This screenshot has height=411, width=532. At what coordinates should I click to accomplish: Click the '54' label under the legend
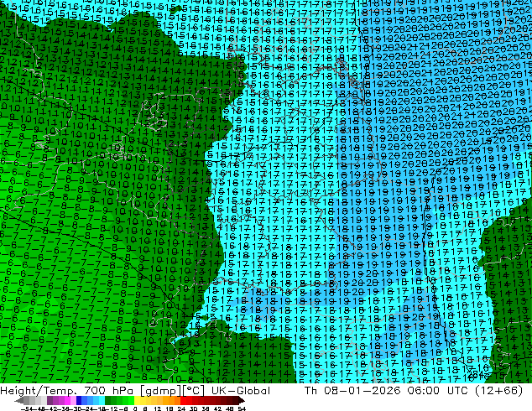pos(241,408)
